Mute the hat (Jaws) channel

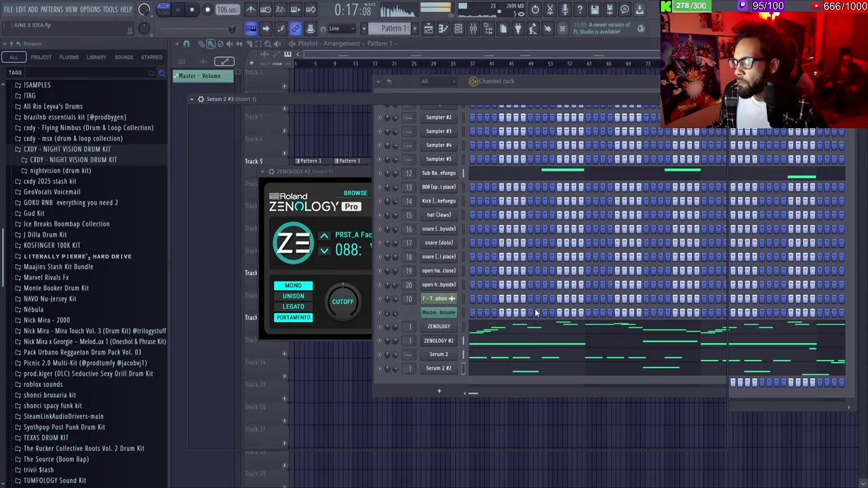(x=380, y=215)
